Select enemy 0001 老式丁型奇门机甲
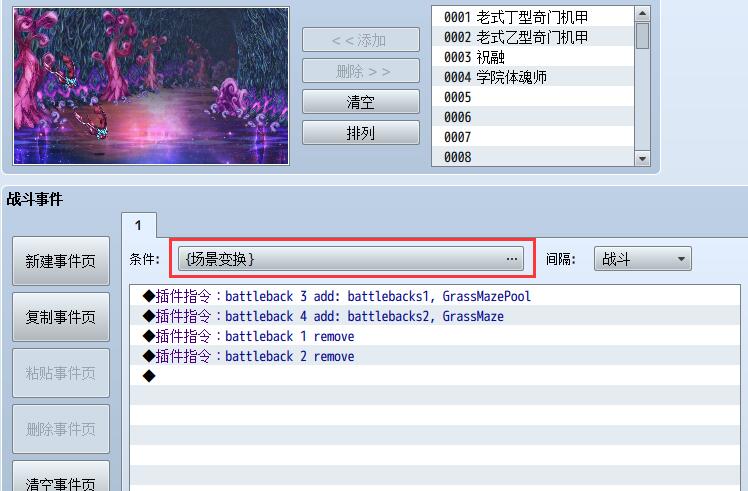This screenshot has width=748, height=491. 533,17
